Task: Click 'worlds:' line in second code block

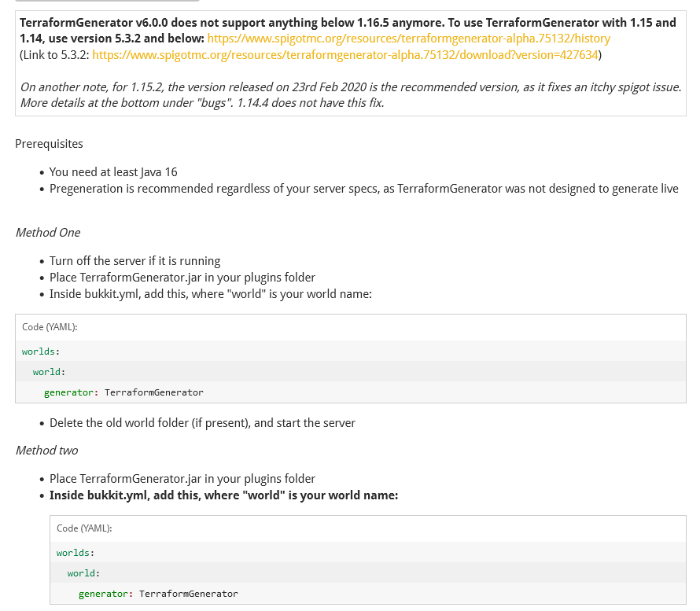Action: tap(76, 553)
